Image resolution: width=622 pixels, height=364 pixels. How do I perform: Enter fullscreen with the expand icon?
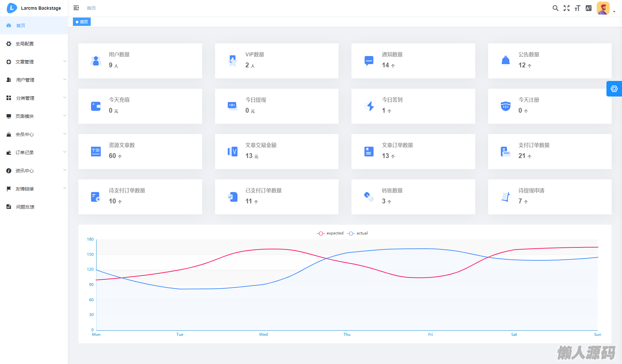coord(566,8)
